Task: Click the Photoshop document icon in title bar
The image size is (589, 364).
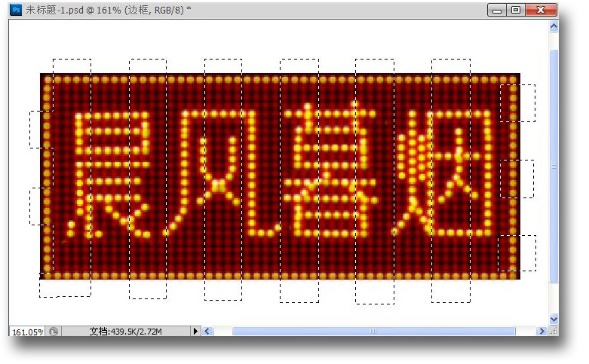Action: coord(16,10)
